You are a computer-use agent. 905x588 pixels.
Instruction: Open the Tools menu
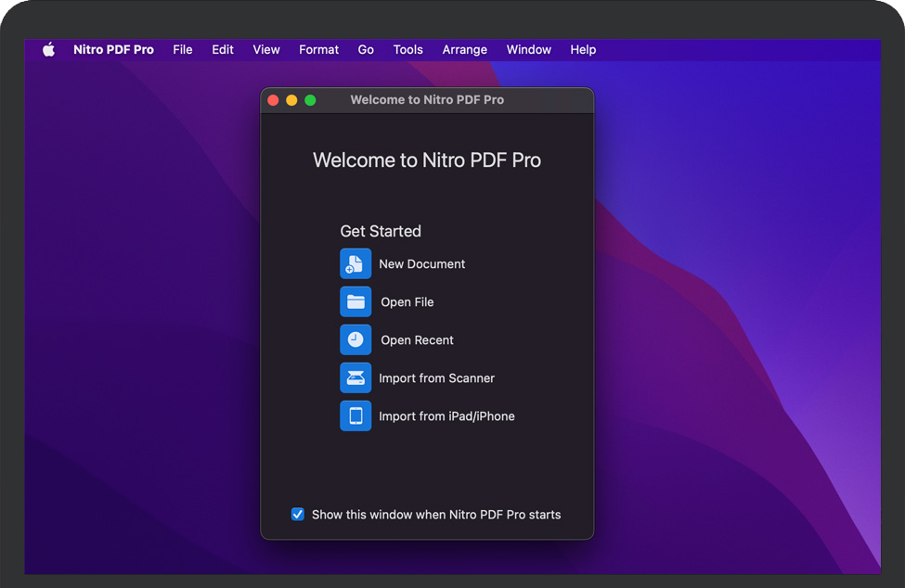point(407,50)
